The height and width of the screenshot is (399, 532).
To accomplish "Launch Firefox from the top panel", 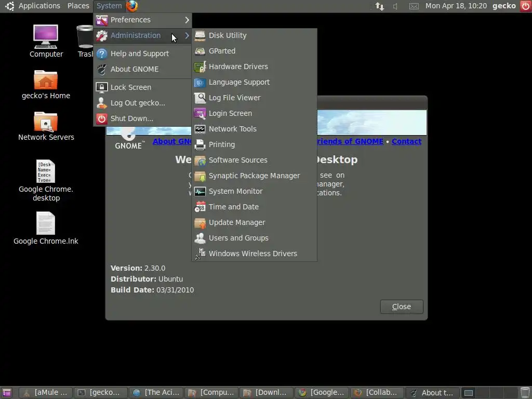I will (x=132, y=6).
